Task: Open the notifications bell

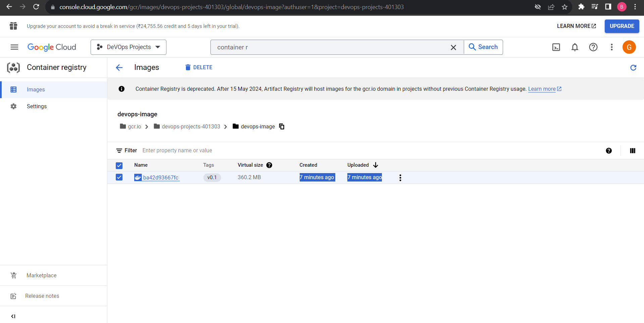Action: tap(575, 47)
